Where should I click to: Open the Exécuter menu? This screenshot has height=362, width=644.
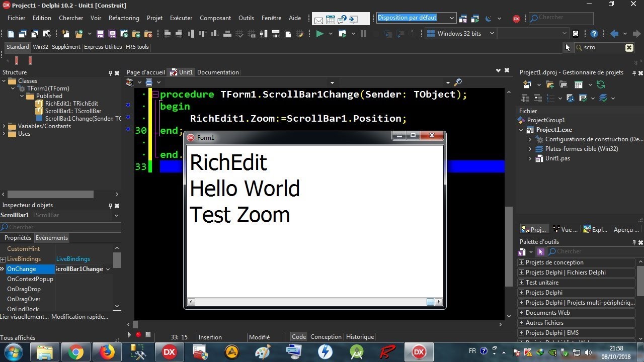[181, 18]
